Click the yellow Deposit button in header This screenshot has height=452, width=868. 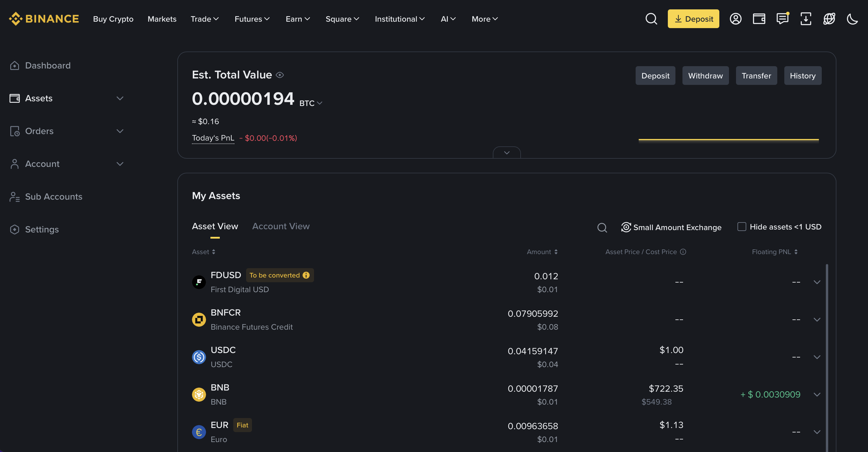pos(694,19)
